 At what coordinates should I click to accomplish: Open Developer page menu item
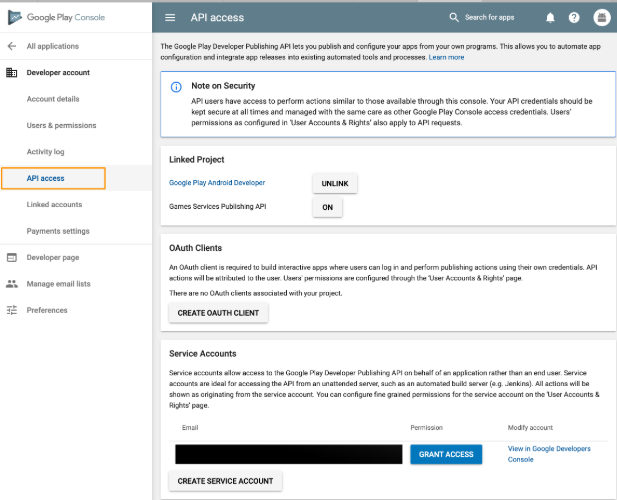[53, 257]
